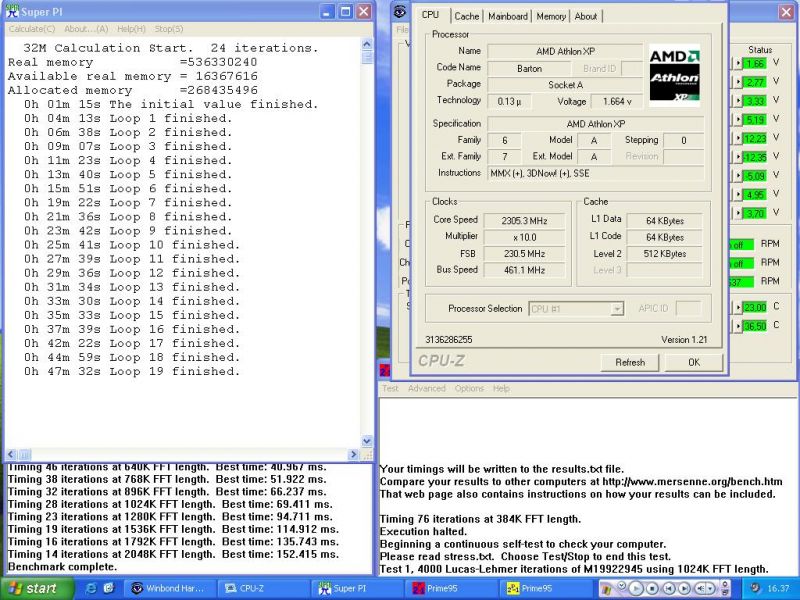Screen dimensions: 800x600
Task: Click the red Prime95 icon behind CPU-Z window
Action: point(385,370)
